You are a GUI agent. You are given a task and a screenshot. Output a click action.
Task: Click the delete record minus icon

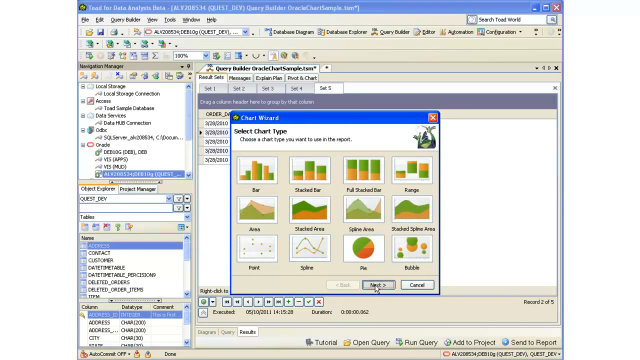tap(299, 302)
